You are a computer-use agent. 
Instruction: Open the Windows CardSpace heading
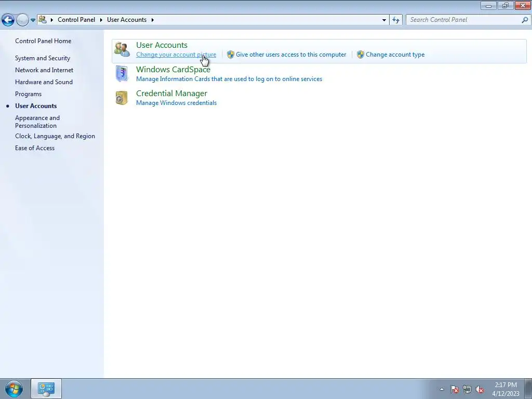[173, 69]
